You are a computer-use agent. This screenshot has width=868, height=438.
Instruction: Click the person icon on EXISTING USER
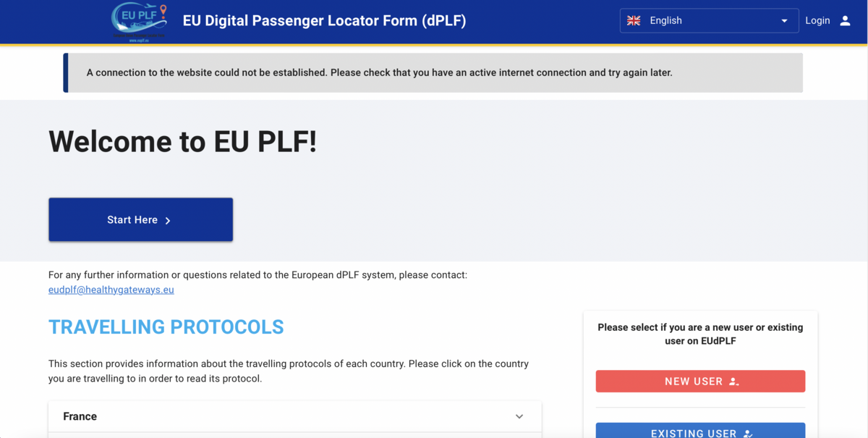point(748,434)
